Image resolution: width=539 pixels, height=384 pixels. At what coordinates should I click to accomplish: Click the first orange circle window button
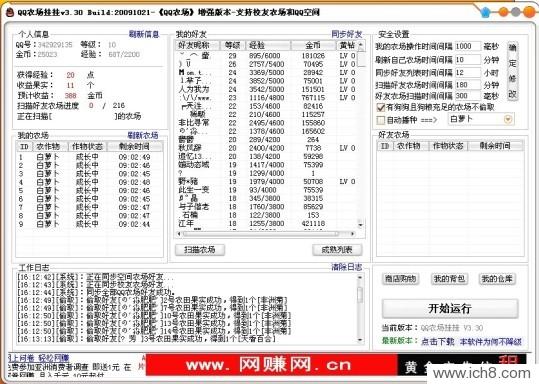(x=504, y=12)
